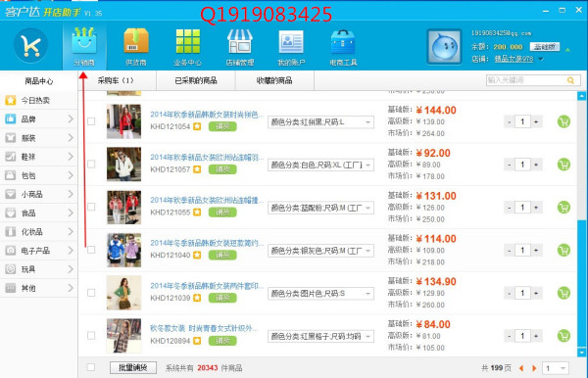Viewport: 588px width, 378px height.
Task: Add KHD121054 item to cart
Action: pos(563,121)
